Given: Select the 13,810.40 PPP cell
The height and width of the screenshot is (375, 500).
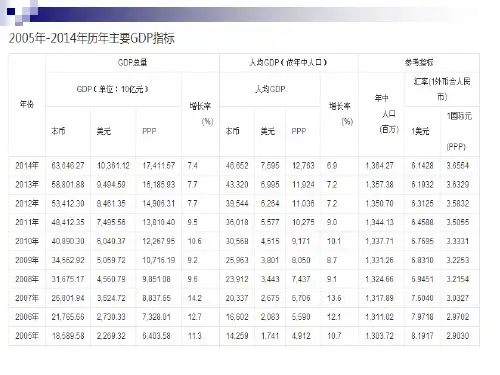Looking at the screenshot, I should coord(159,222).
